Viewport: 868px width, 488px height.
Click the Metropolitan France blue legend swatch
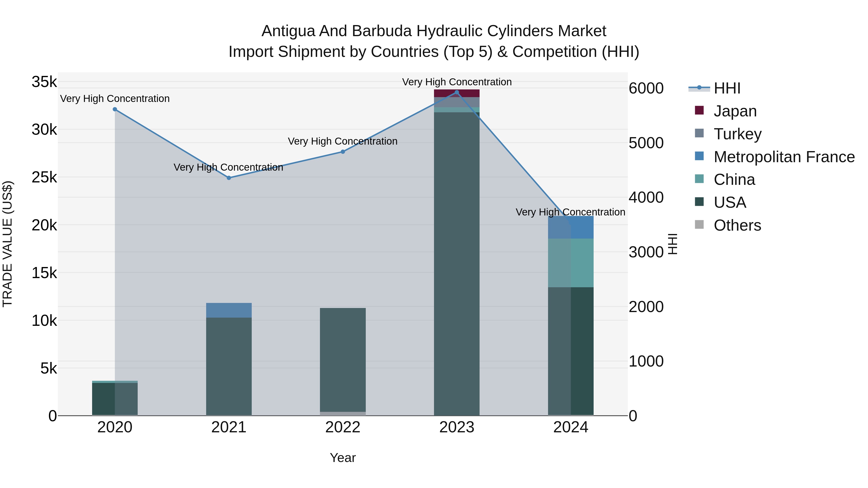[699, 156]
